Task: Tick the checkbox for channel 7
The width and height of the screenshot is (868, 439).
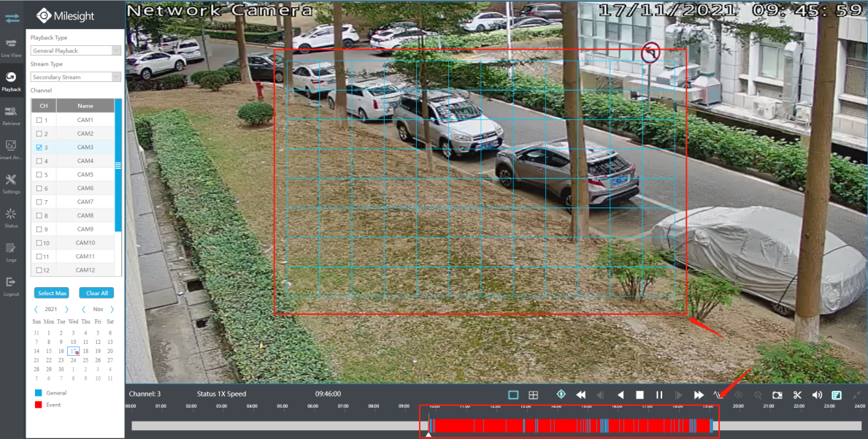Action: 39,202
